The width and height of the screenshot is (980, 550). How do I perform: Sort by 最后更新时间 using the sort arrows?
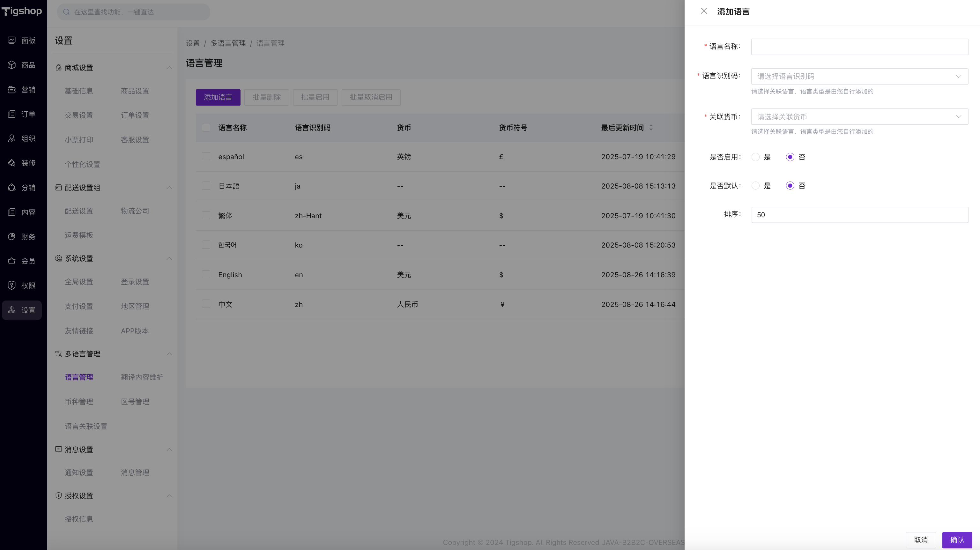(x=651, y=128)
